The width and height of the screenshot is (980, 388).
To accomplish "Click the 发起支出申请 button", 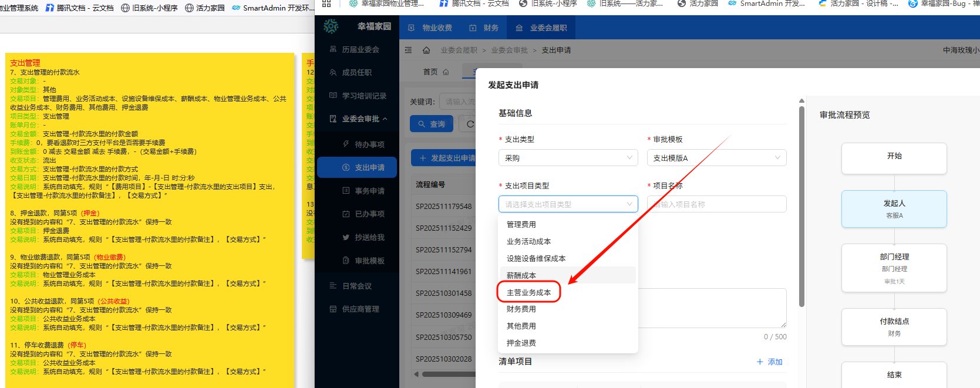I will click(443, 158).
